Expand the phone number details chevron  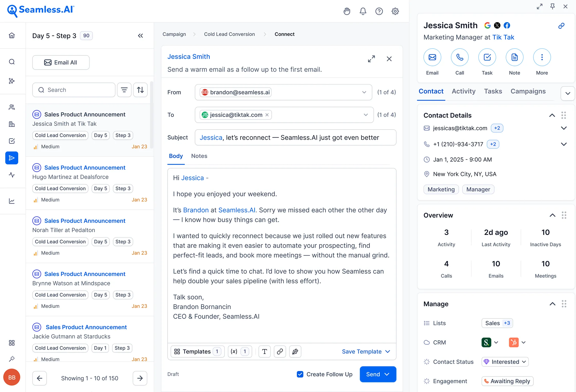(564, 144)
